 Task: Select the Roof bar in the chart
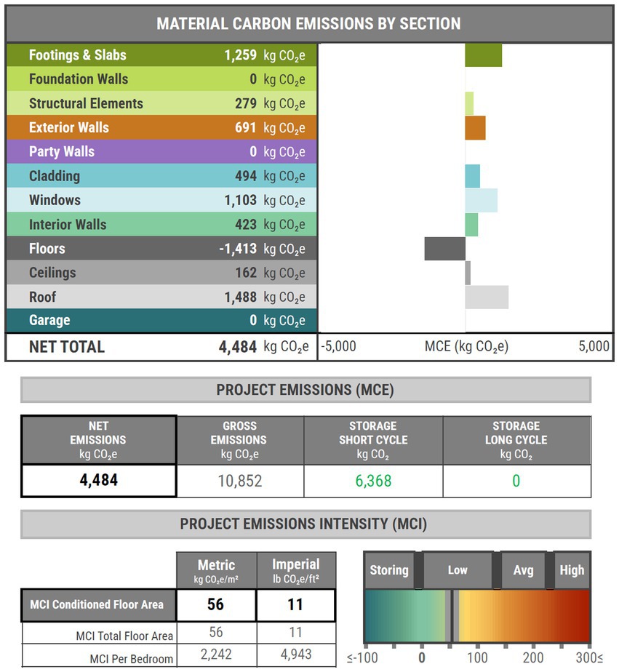(x=487, y=297)
